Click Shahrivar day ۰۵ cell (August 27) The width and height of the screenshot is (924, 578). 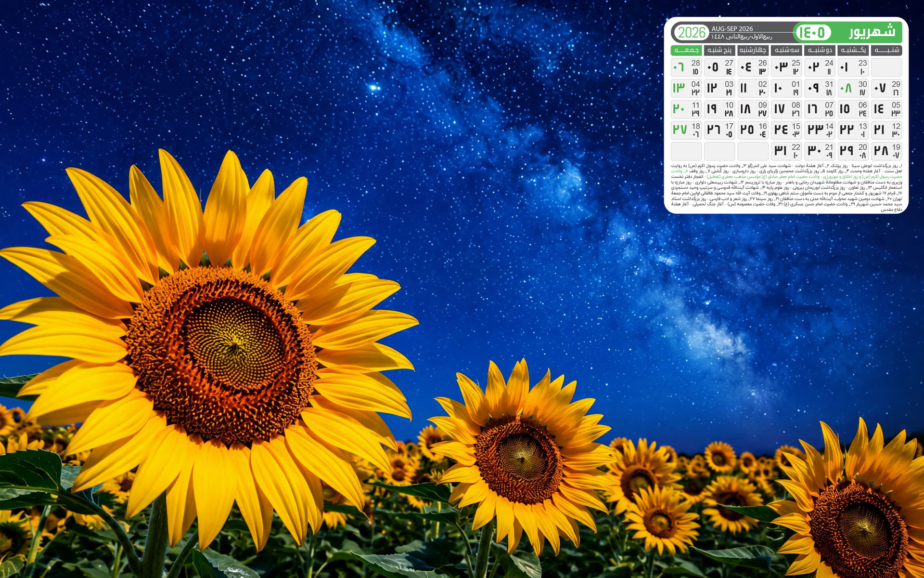click(719, 67)
